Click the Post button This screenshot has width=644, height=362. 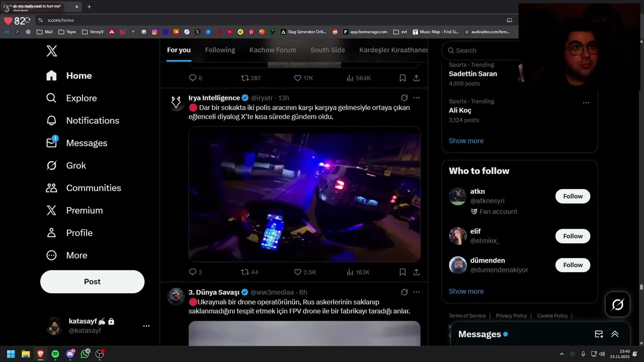pos(92,282)
